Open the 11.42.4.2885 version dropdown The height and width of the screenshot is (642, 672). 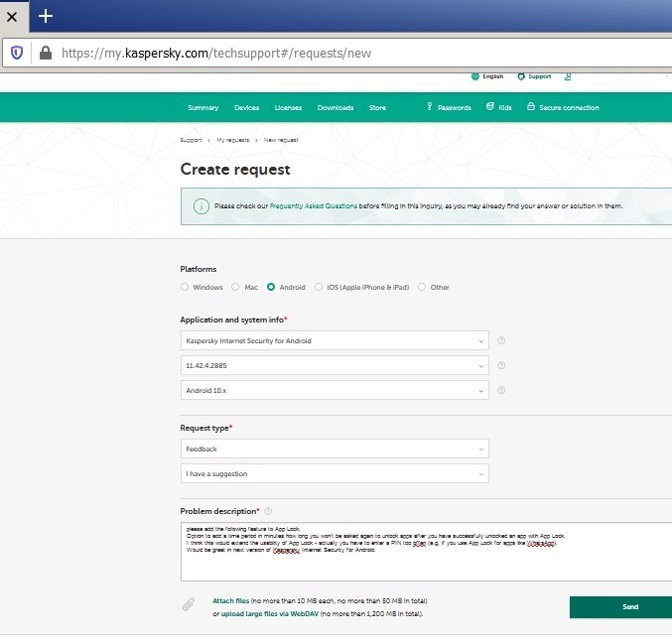click(x=335, y=365)
